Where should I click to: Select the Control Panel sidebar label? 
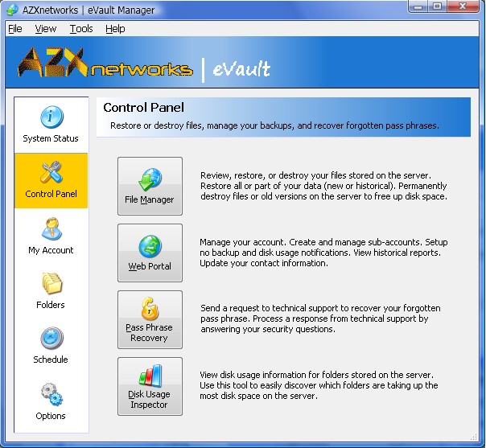(51, 194)
